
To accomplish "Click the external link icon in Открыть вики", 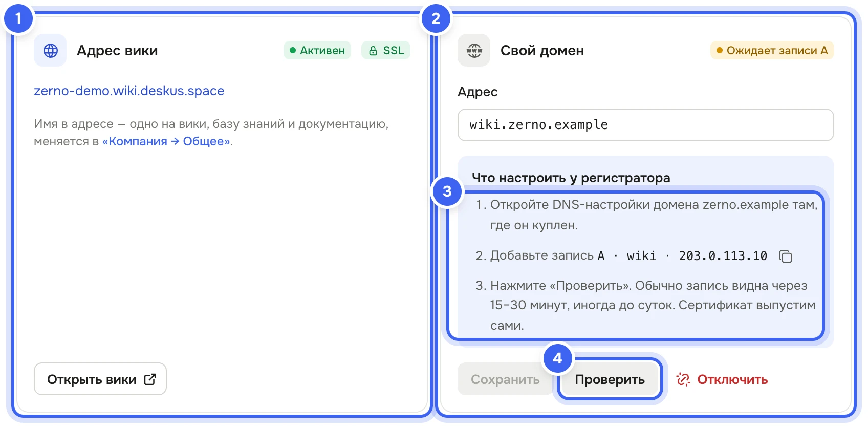I will coord(149,379).
